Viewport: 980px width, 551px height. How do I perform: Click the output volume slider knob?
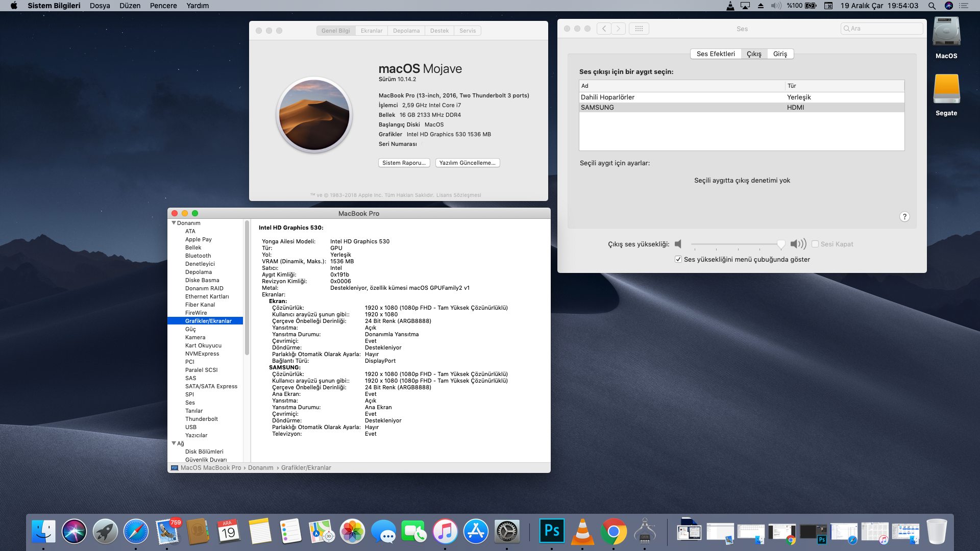pyautogui.click(x=780, y=244)
